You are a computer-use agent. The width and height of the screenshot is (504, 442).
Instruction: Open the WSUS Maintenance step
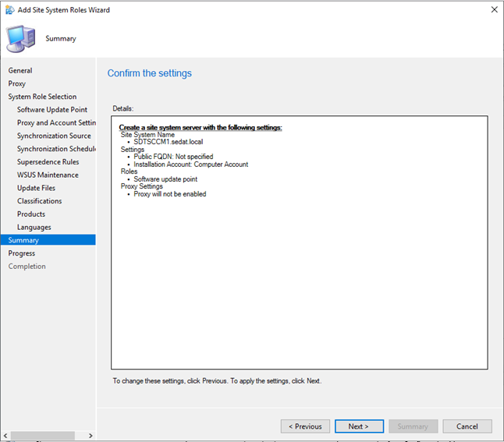point(48,175)
